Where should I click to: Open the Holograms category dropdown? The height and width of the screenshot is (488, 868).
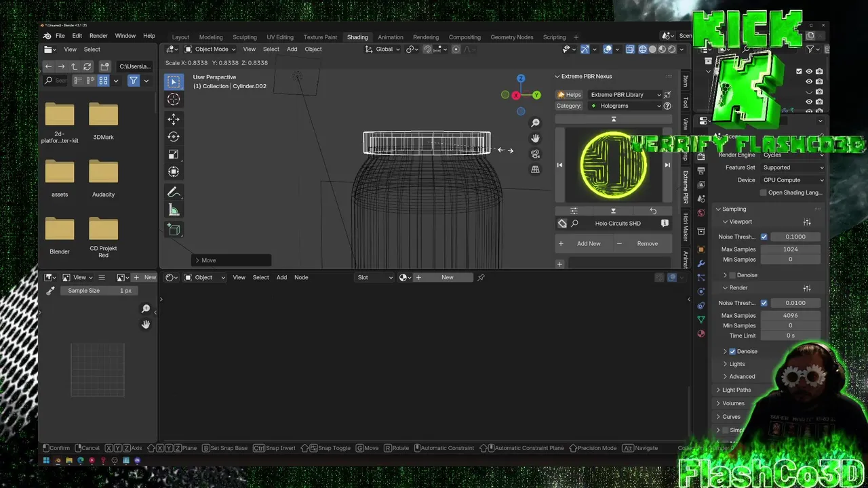[x=625, y=106]
